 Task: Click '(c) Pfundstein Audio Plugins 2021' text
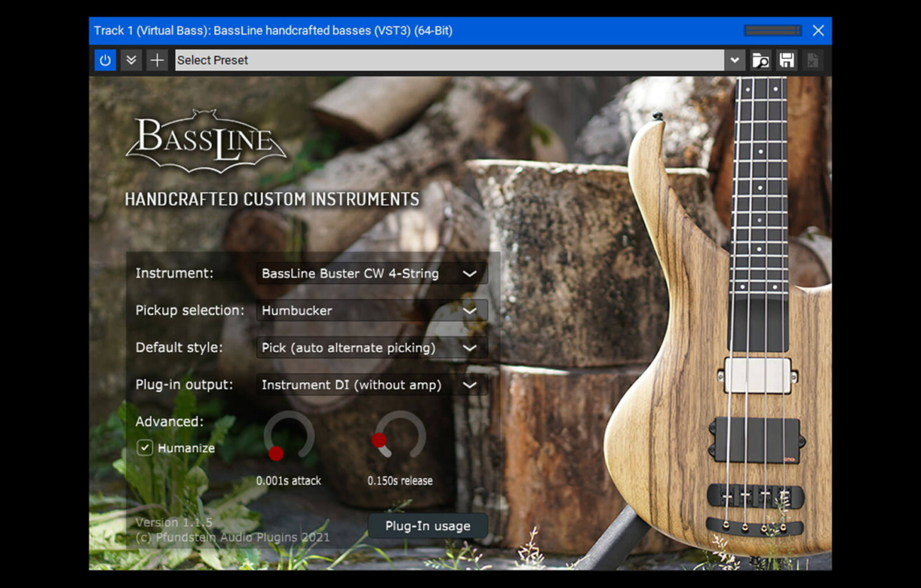pos(232,538)
